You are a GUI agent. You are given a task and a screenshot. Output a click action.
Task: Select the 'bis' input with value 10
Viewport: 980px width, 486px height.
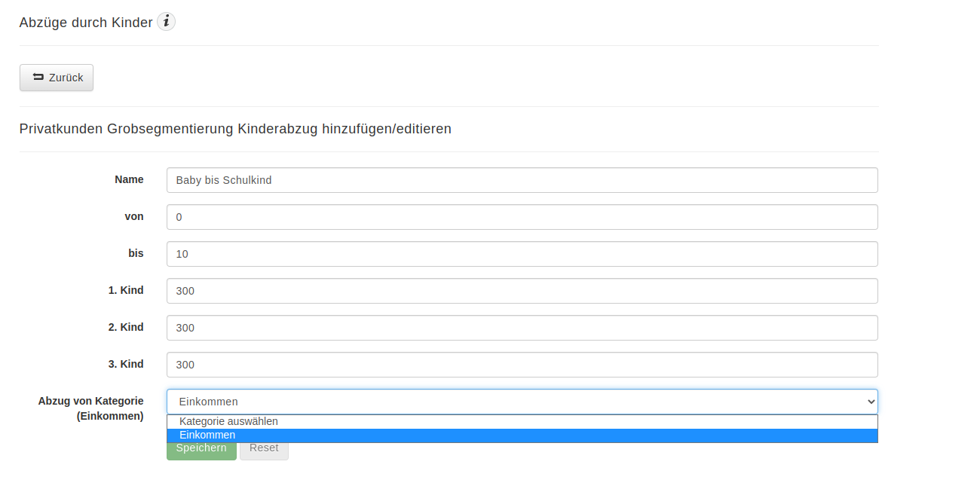point(522,254)
